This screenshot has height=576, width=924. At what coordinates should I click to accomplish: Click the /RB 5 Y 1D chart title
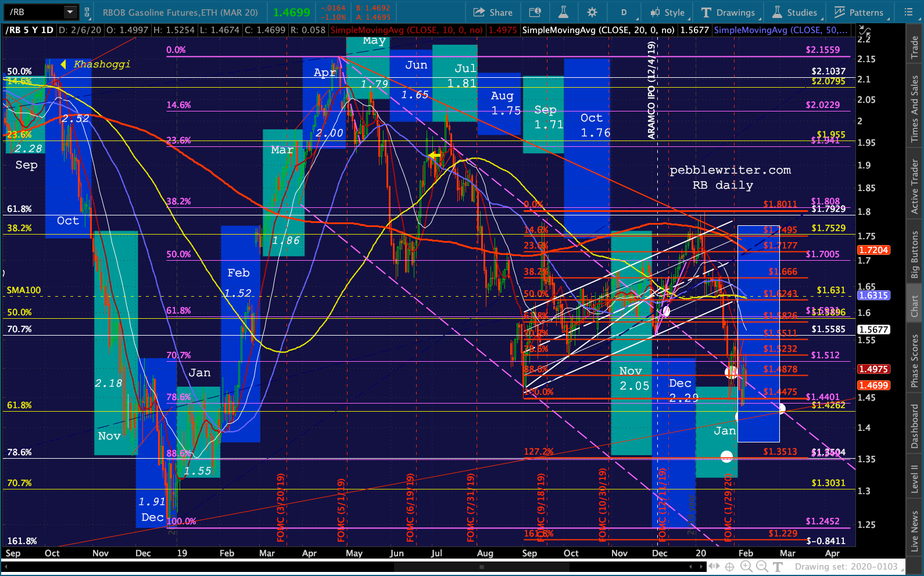click(30, 30)
